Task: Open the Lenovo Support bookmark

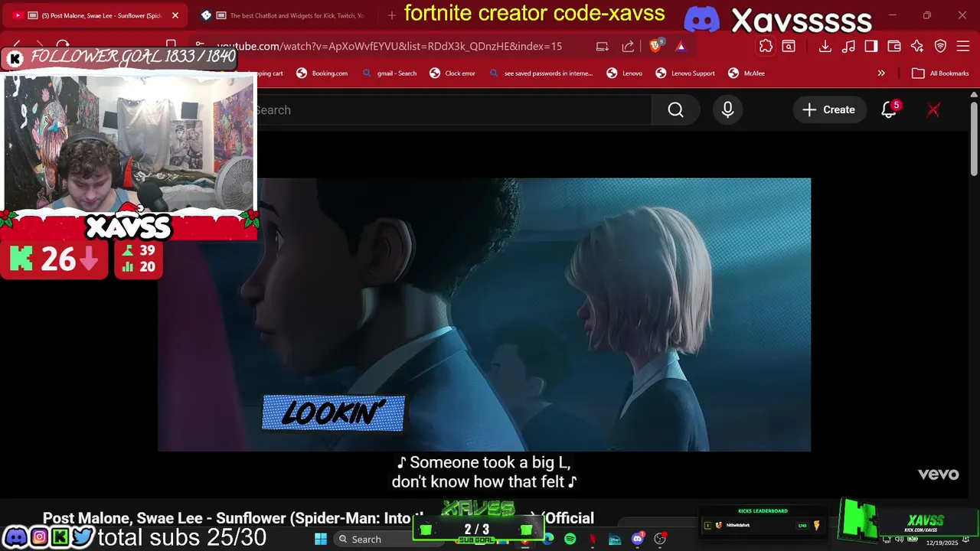Action: (686, 73)
